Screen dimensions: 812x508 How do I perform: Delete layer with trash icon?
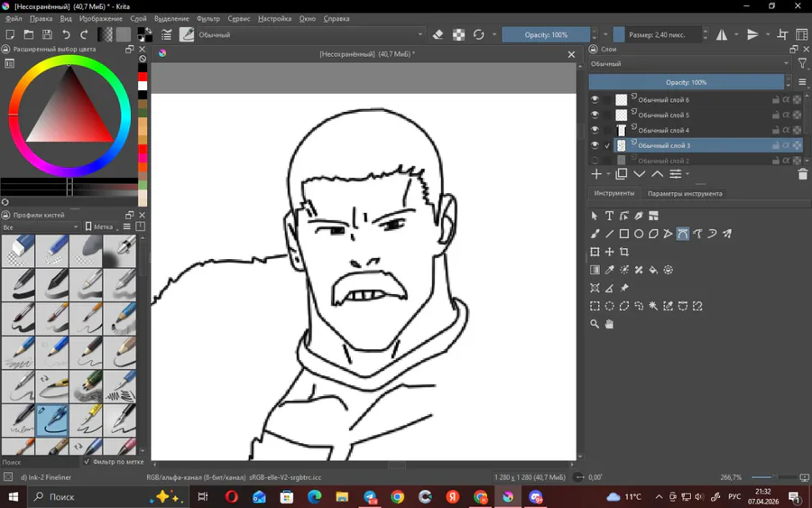[x=802, y=174]
